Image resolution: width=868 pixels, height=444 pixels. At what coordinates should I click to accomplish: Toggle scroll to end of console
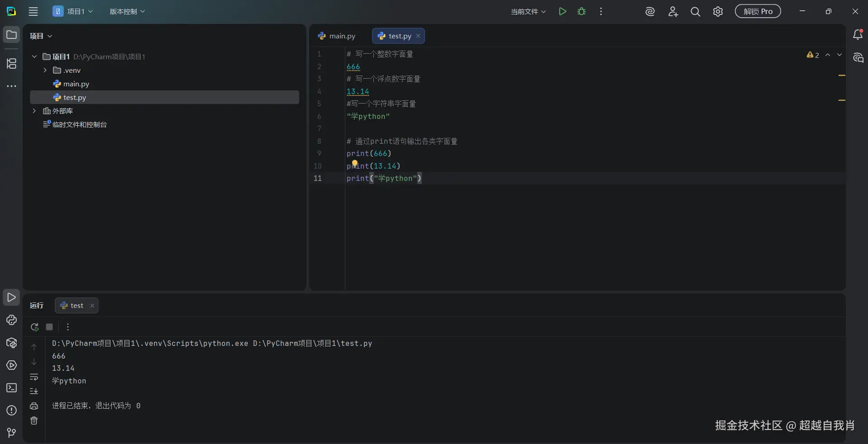pyautogui.click(x=34, y=391)
